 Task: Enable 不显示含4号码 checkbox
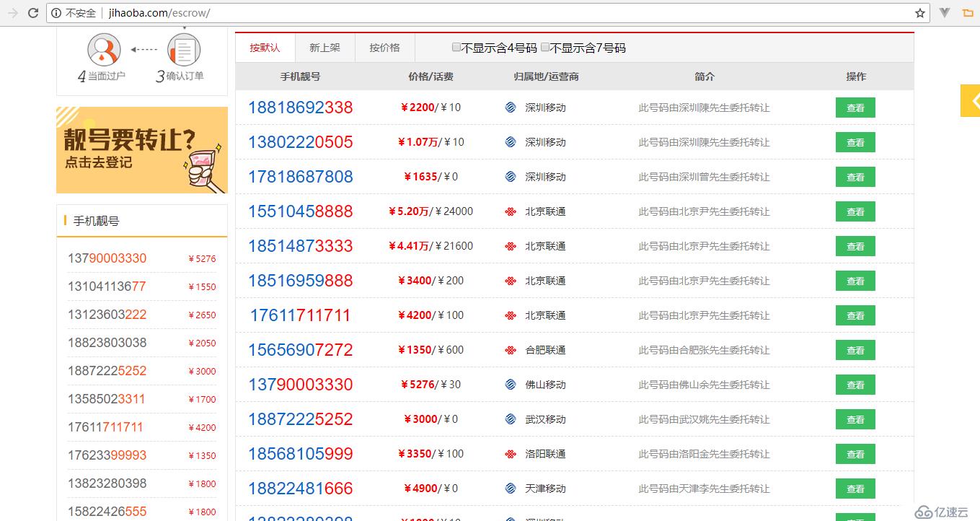456,48
